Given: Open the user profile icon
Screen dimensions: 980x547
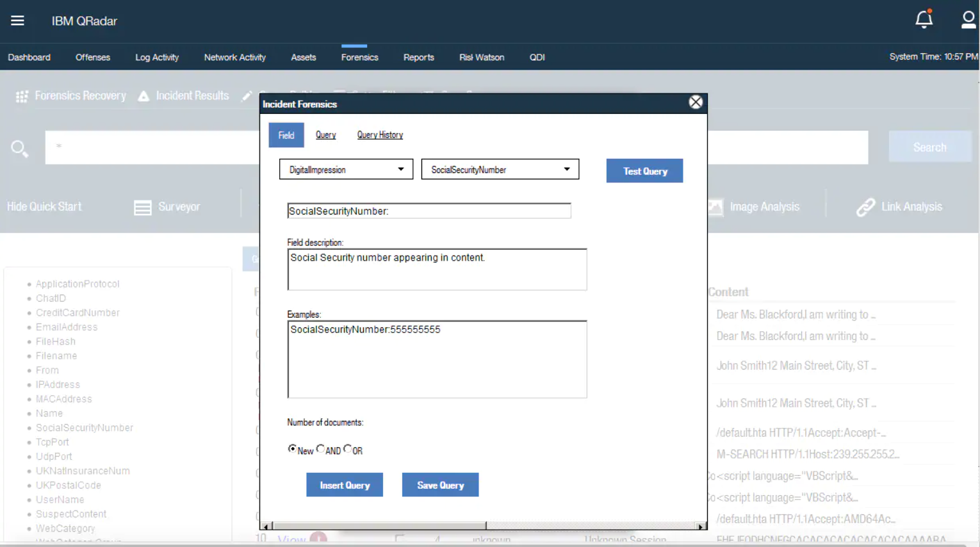Looking at the screenshot, I should (x=968, y=20).
